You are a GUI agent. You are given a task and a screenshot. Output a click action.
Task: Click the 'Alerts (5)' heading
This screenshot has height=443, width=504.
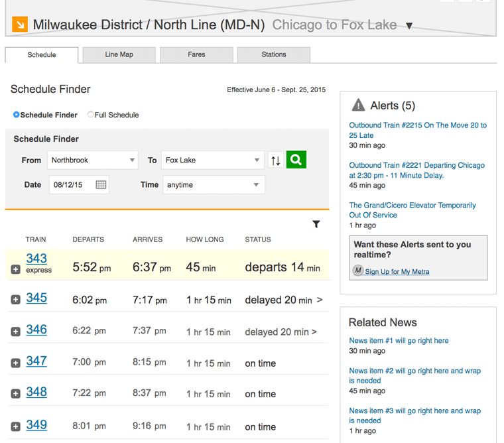393,105
